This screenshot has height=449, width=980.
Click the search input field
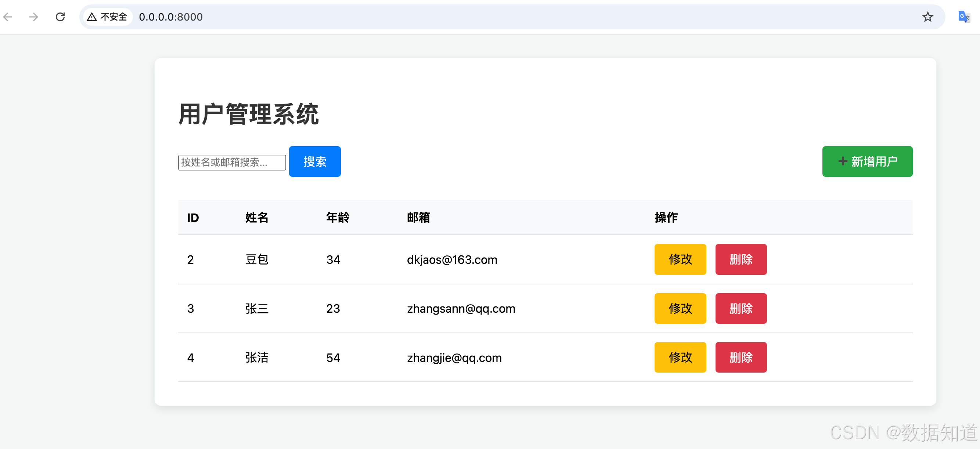232,162
